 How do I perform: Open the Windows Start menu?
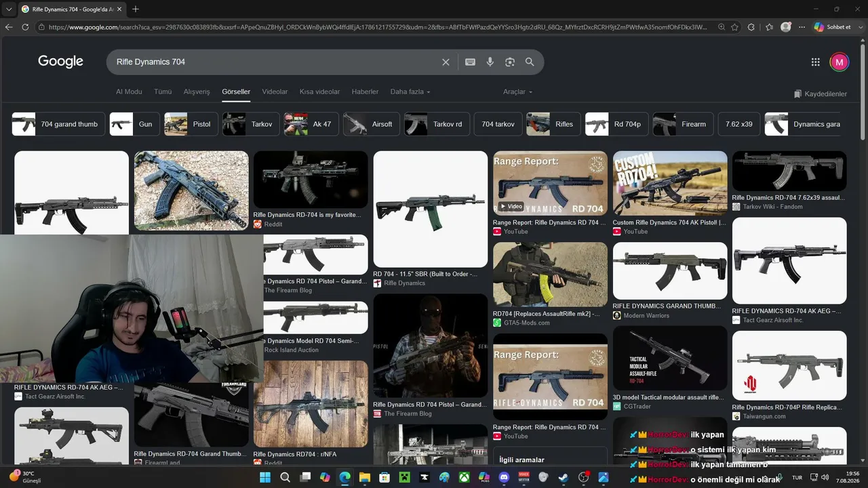coord(265,477)
